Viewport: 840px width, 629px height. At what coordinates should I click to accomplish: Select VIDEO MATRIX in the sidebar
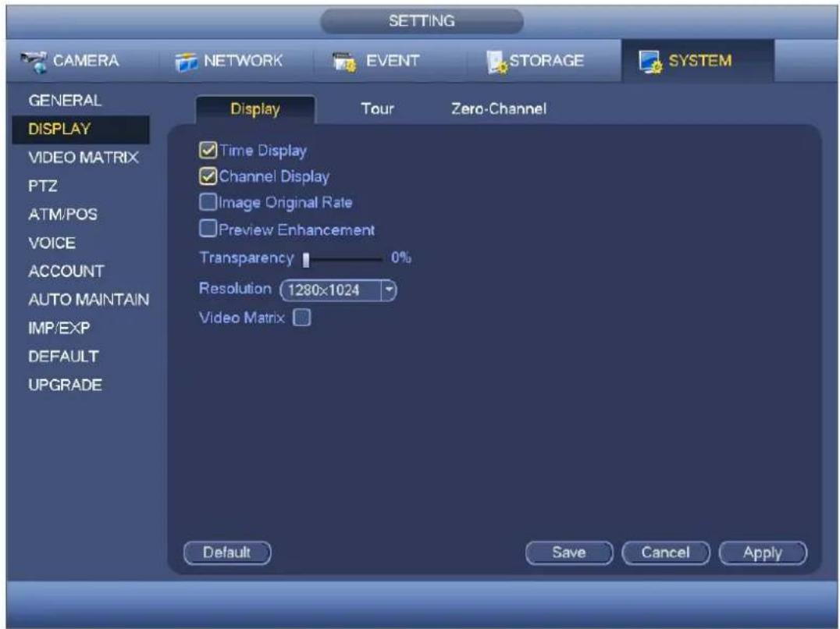(x=84, y=158)
